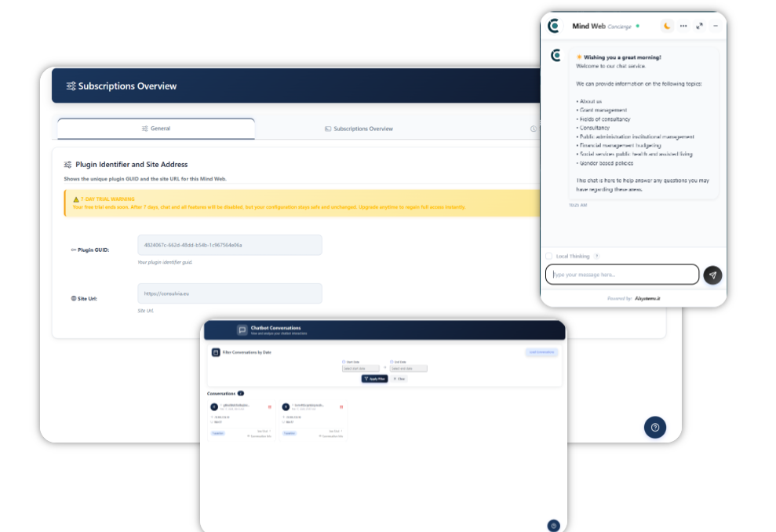Focus the chat message input box

pyautogui.click(x=621, y=275)
